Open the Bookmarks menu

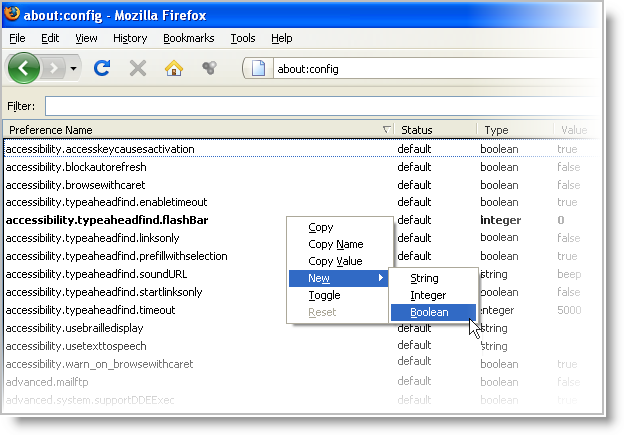(188, 38)
